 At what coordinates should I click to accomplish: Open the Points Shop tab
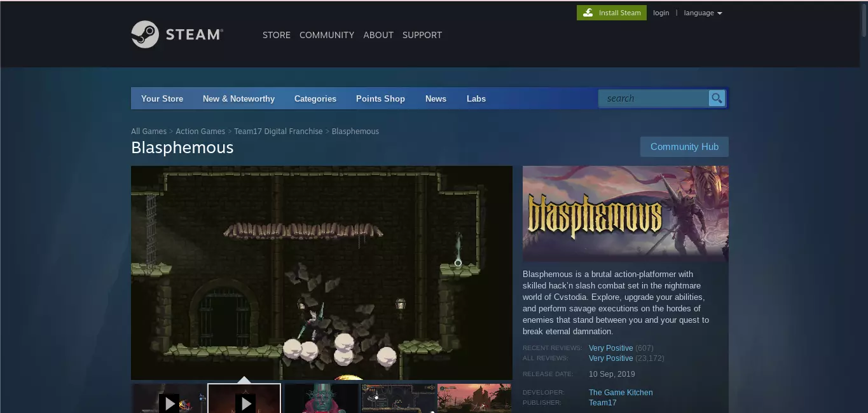[x=380, y=98]
